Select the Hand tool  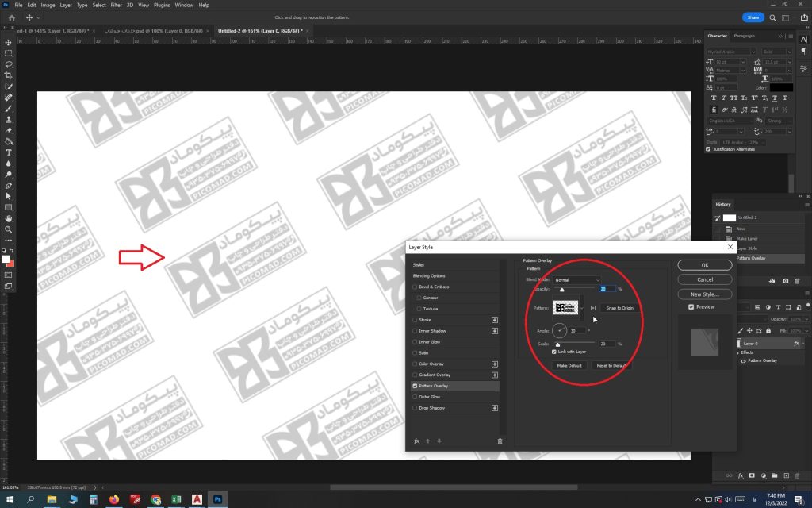[x=8, y=218]
